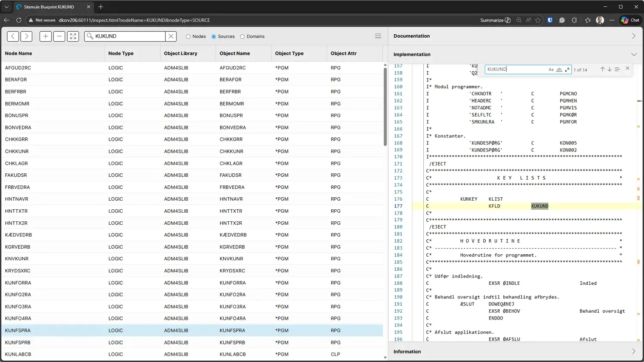
Task: Click the read aloud icon
Action: click(529, 20)
